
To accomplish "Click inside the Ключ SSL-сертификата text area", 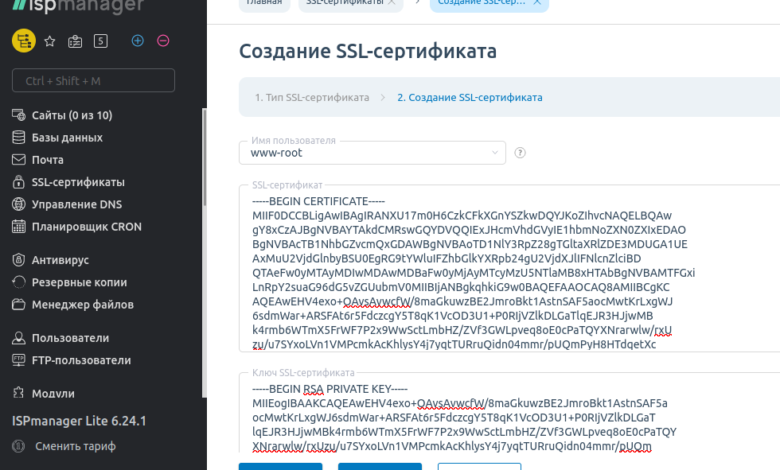I will point(500,420).
